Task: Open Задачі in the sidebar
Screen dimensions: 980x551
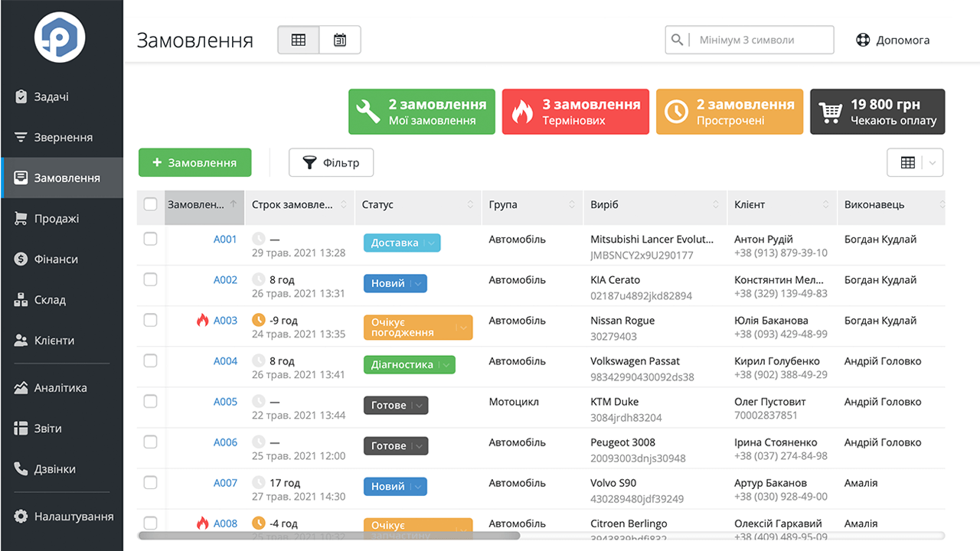Action: (61, 97)
